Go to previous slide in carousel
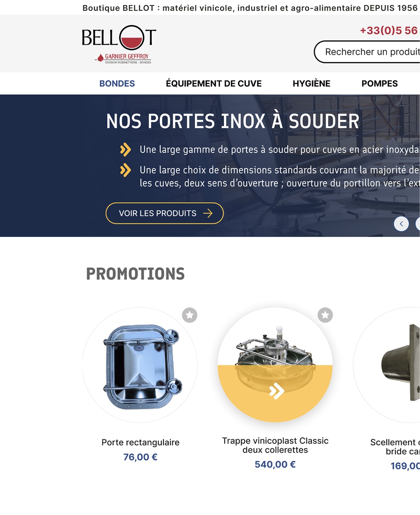The width and height of the screenshot is (420, 515). (401, 224)
